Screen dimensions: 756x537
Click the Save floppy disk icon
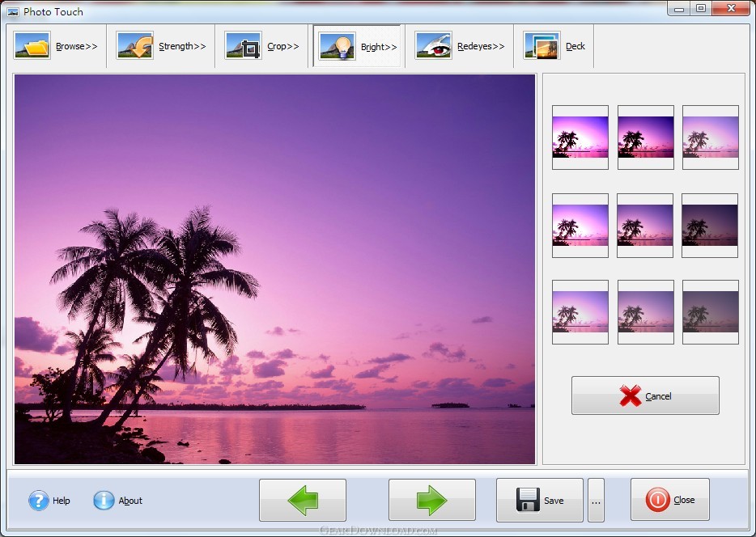pos(528,500)
